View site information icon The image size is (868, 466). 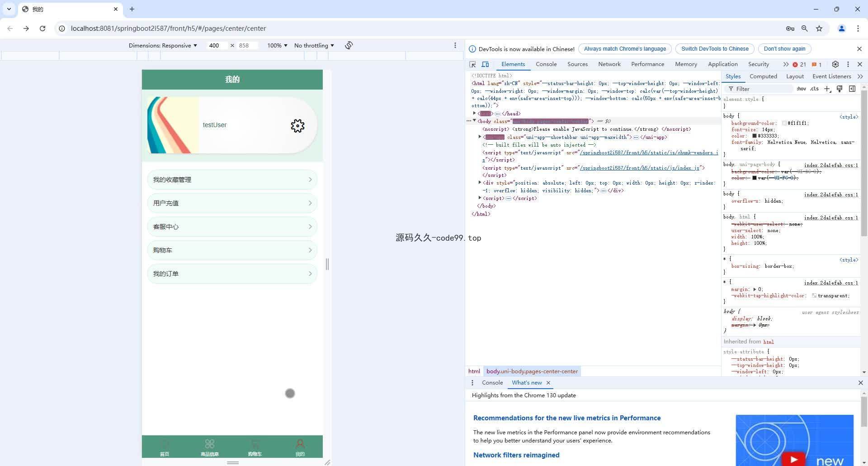[62, 29]
